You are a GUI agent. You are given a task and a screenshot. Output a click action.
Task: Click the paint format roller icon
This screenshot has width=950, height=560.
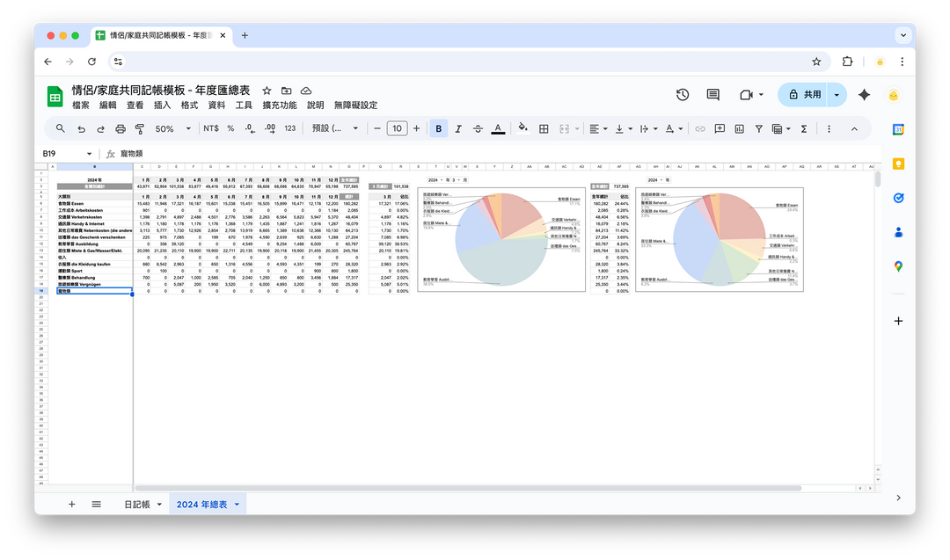pos(140,128)
